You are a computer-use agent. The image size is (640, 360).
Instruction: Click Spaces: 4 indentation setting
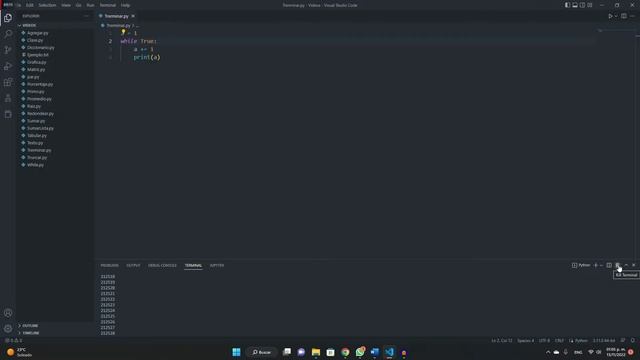coord(525,340)
